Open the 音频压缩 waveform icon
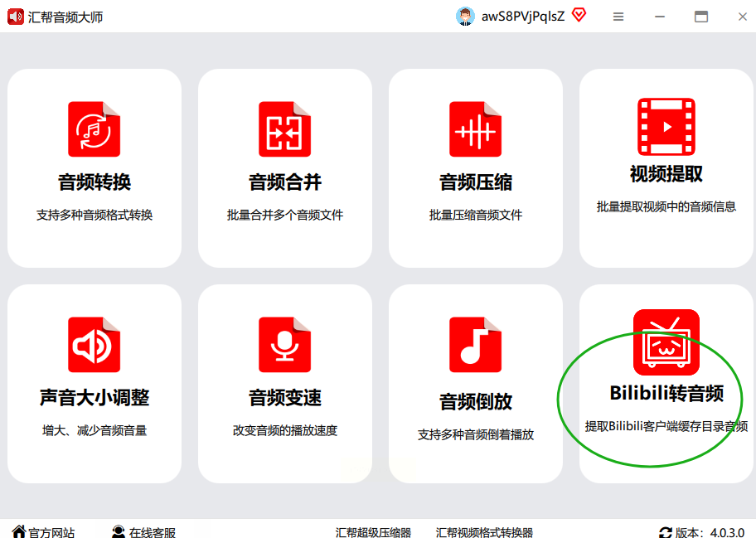This screenshot has width=756, height=538. [x=475, y=128]
